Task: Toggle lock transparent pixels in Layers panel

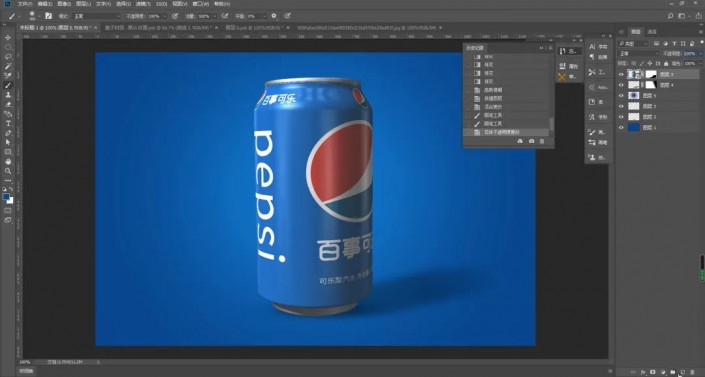Action: pyautogui.click(x=634, y=63)
